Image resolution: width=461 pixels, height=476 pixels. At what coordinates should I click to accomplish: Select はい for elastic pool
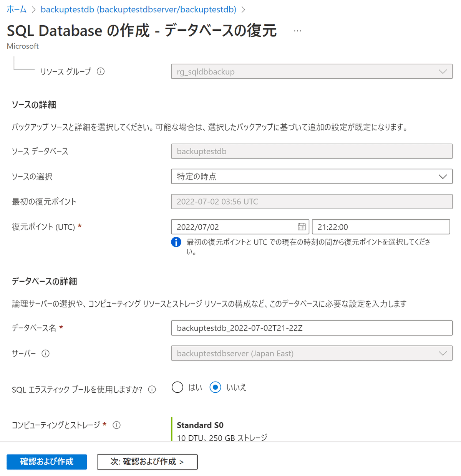tap(177, 387)
